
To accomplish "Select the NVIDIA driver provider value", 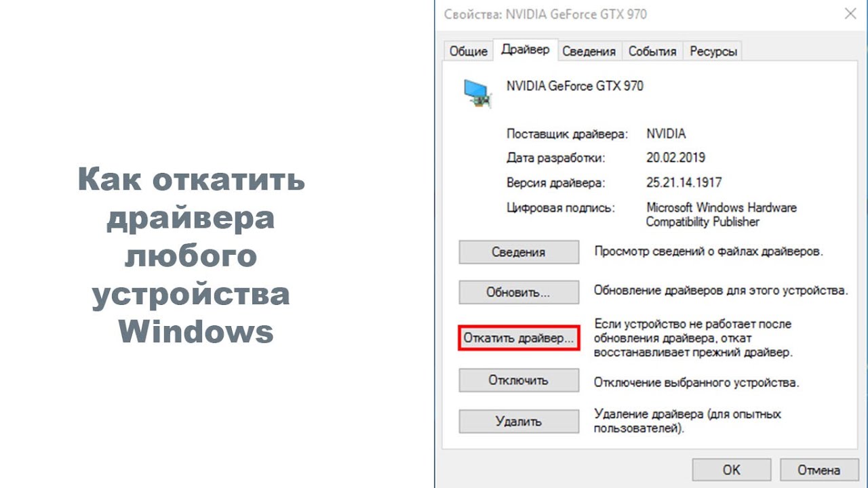I will [666, 134].
